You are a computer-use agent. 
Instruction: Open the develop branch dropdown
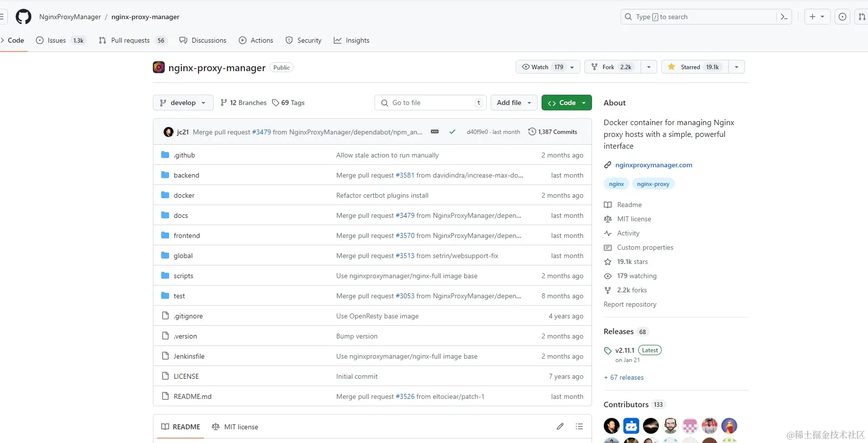click(x=183, y=103)
